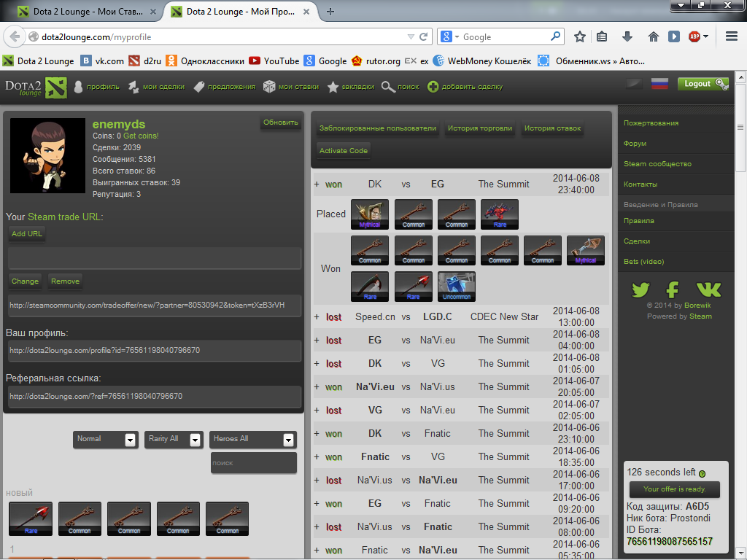The height and width of the screenshot is (560, 747).
Task: Click the won Uncommon blue item
Action: coord(457,287)
